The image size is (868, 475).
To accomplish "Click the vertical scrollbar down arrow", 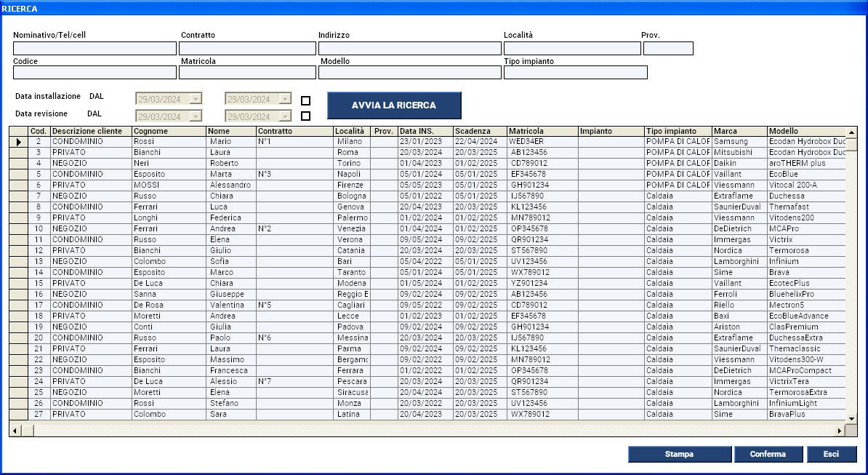I will (x=852, y=419).
